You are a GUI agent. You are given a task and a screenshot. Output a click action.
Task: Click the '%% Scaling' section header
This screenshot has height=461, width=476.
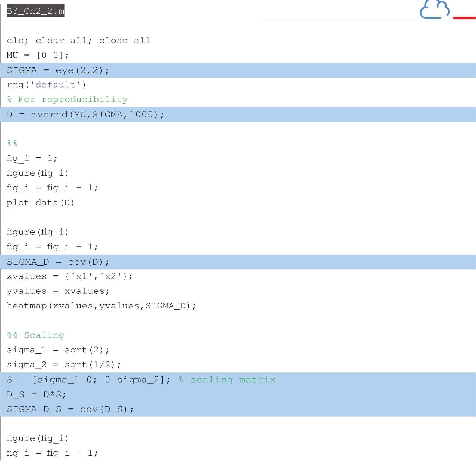click(x=36, y=335)
